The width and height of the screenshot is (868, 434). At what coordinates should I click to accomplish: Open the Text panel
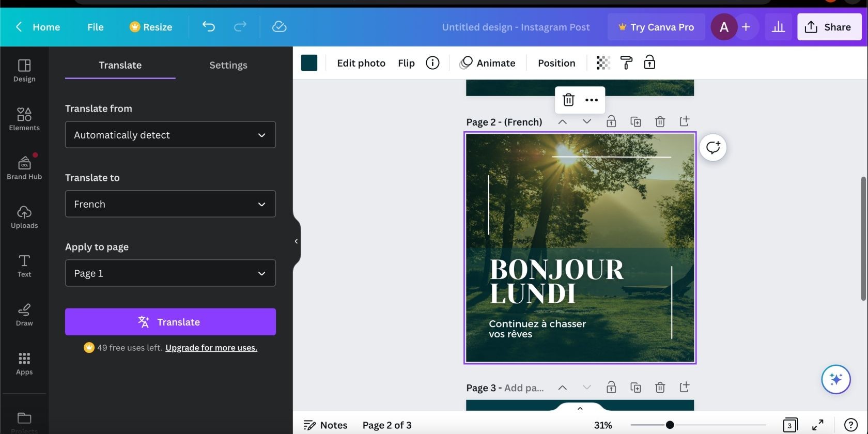click(24, 266)
